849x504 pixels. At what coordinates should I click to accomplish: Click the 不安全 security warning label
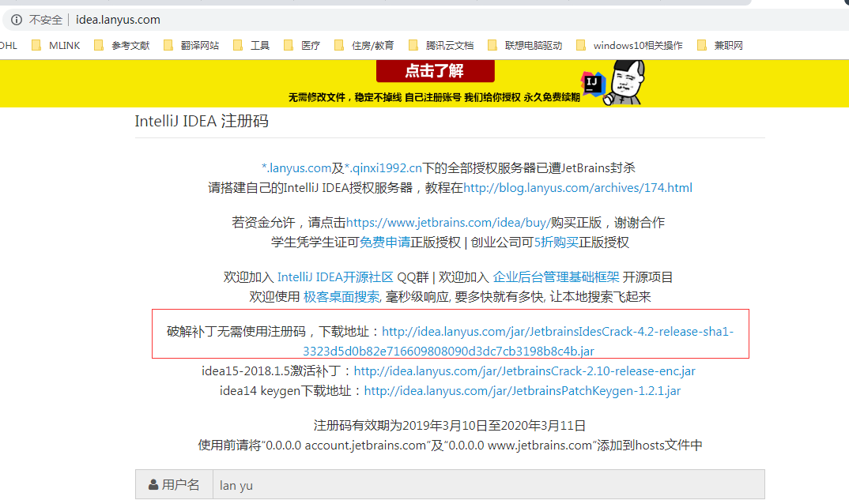46,20
